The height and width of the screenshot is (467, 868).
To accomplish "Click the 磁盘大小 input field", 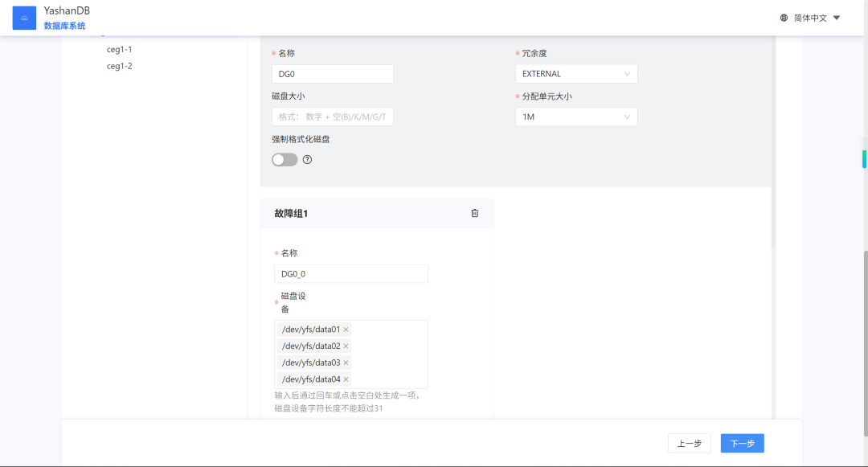I will coord(333,117).
